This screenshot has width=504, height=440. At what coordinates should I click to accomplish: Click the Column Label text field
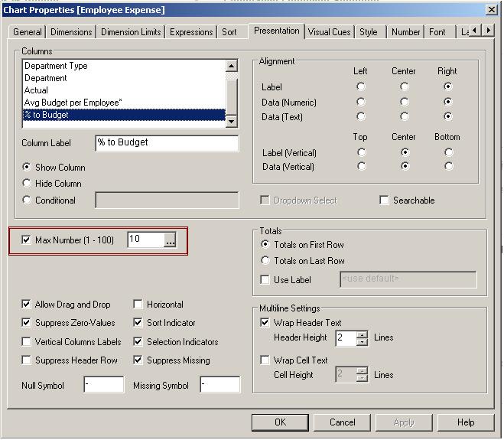[x=167, y=143]
